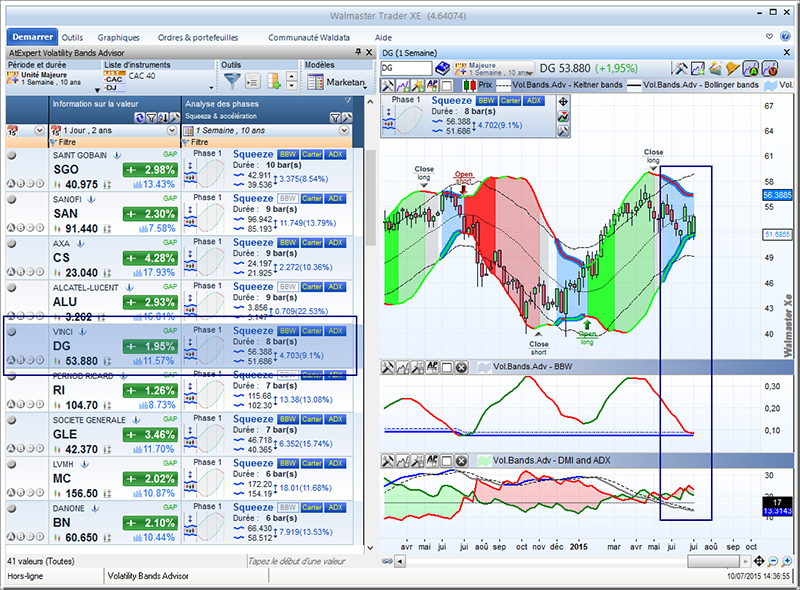This screenshot has width=800, height=590.
Task: Click the Carter button in SANOFI row
Action: tap(311, 199)
